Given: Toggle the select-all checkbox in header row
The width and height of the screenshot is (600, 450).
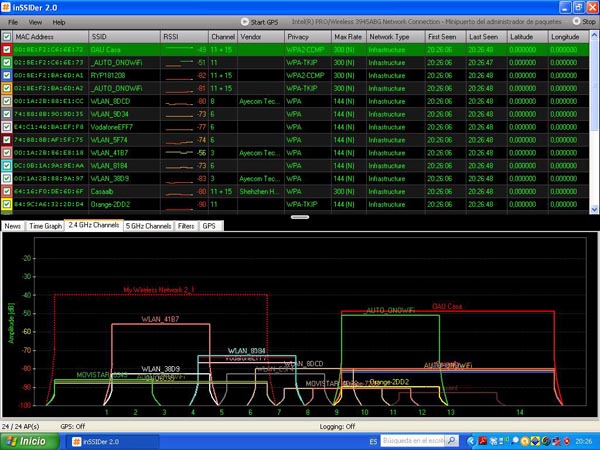Looking at the screenshot, I should tap(7, 37).
